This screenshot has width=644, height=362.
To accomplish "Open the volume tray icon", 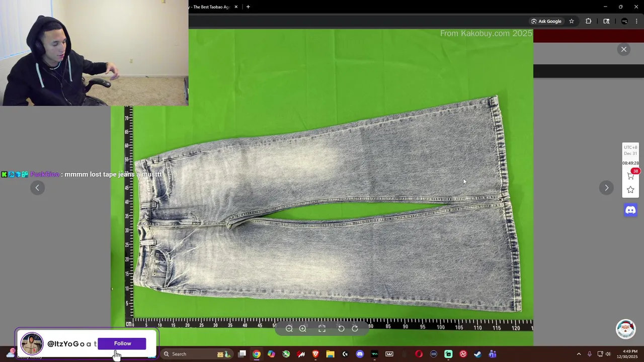I will 608,354.
